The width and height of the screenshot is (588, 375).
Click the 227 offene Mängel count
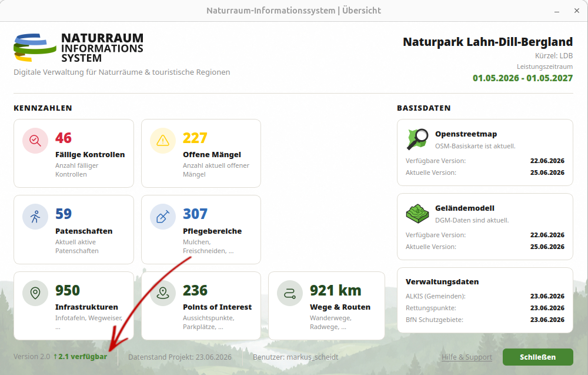click(x=195, y=138)
